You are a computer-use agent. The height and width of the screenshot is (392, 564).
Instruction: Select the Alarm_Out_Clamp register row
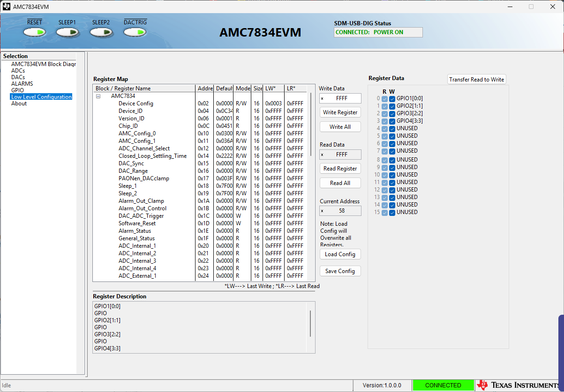[200, 201]
